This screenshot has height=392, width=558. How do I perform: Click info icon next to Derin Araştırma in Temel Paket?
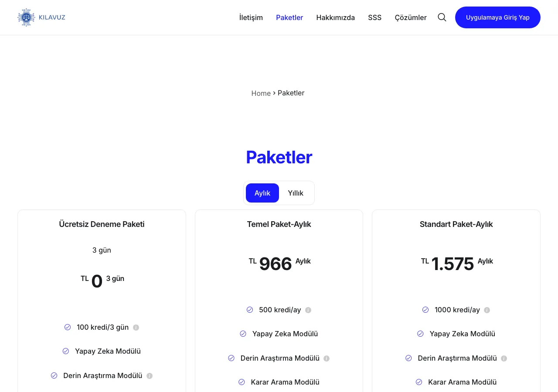327,358
